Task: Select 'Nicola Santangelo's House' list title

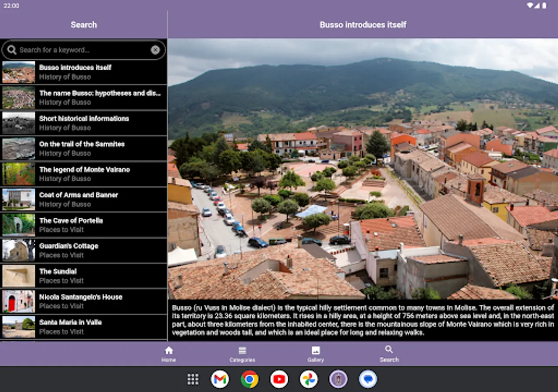Action: click(x=81, y=297)
